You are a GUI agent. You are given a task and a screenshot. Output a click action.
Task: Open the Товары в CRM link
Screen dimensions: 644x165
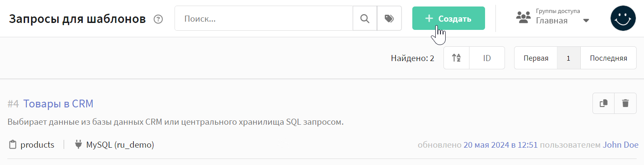[58, 104]
